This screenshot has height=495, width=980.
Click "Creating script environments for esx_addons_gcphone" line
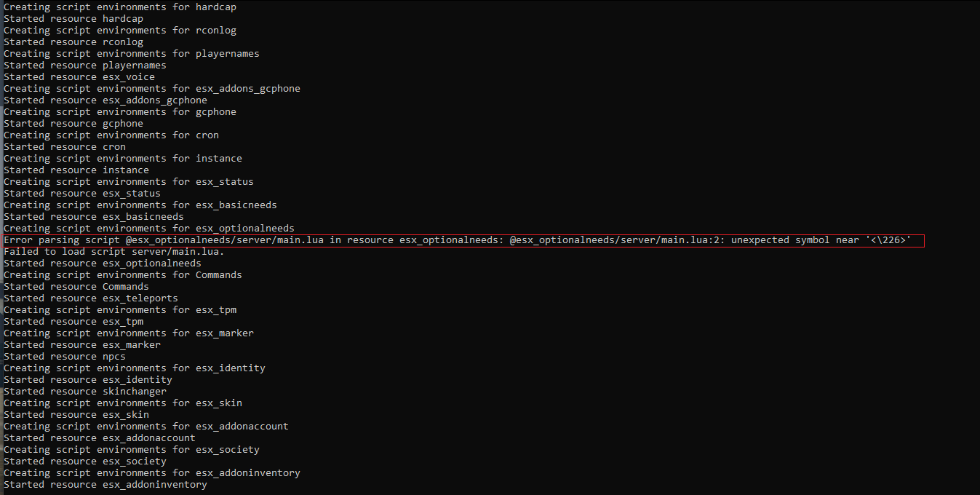coord(152,89)
